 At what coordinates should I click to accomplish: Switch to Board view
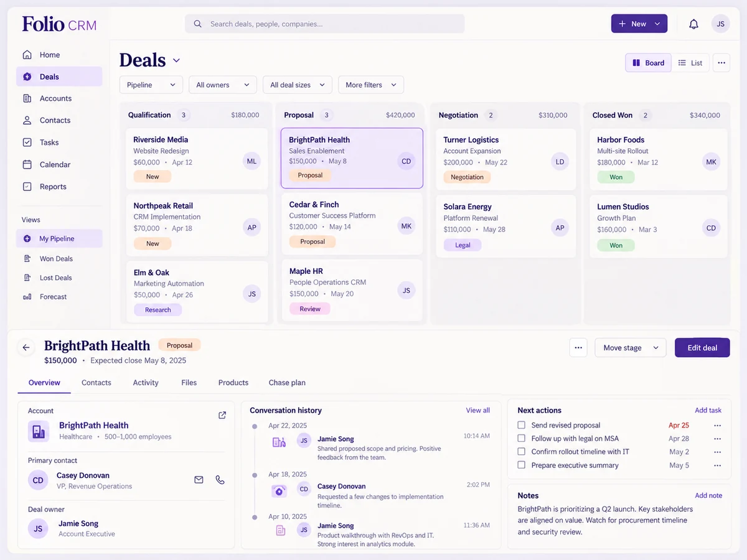click(x=648, y=62)
